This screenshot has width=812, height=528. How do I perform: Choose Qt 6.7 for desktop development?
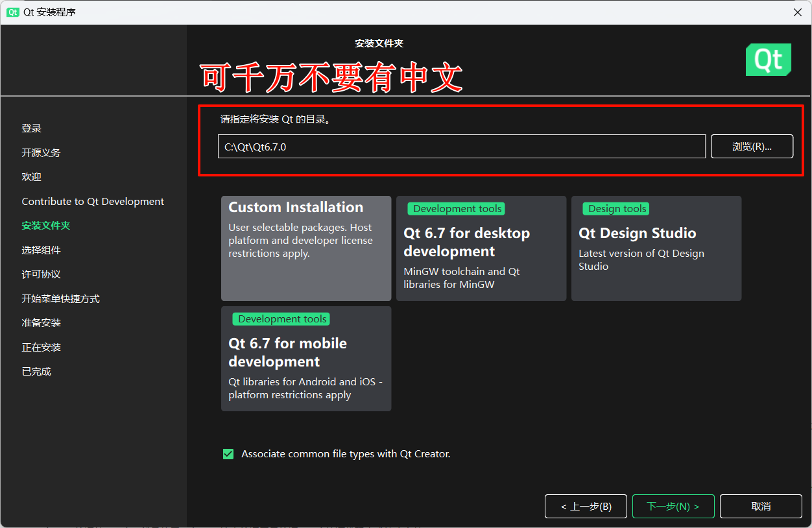(481, 248)
